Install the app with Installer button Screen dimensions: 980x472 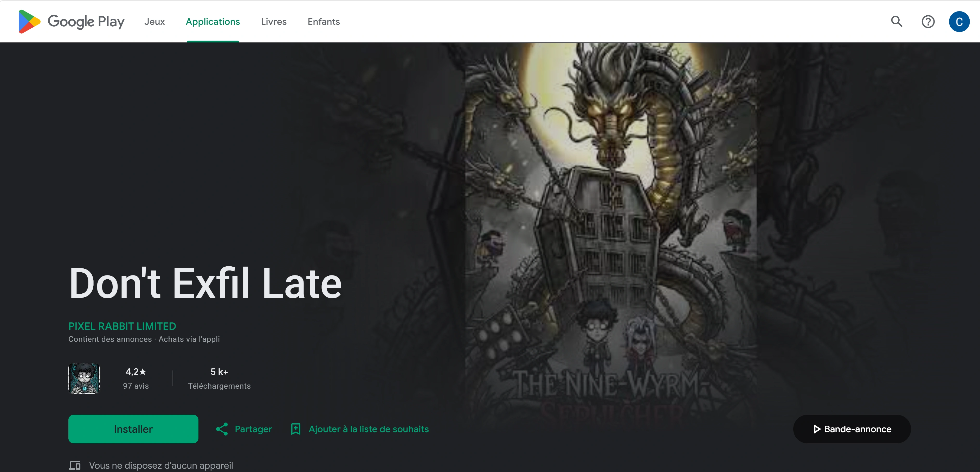coord(133,429)
